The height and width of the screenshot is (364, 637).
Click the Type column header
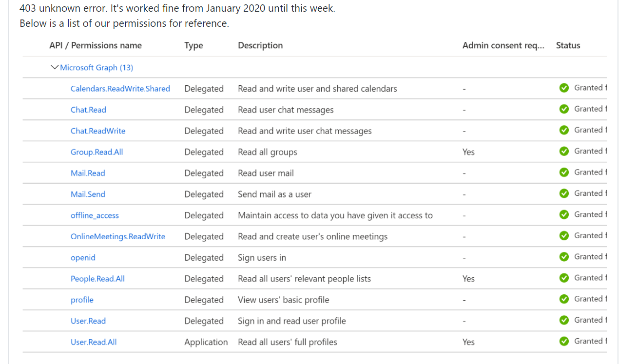pyautogui.click(x=193, y=45)
